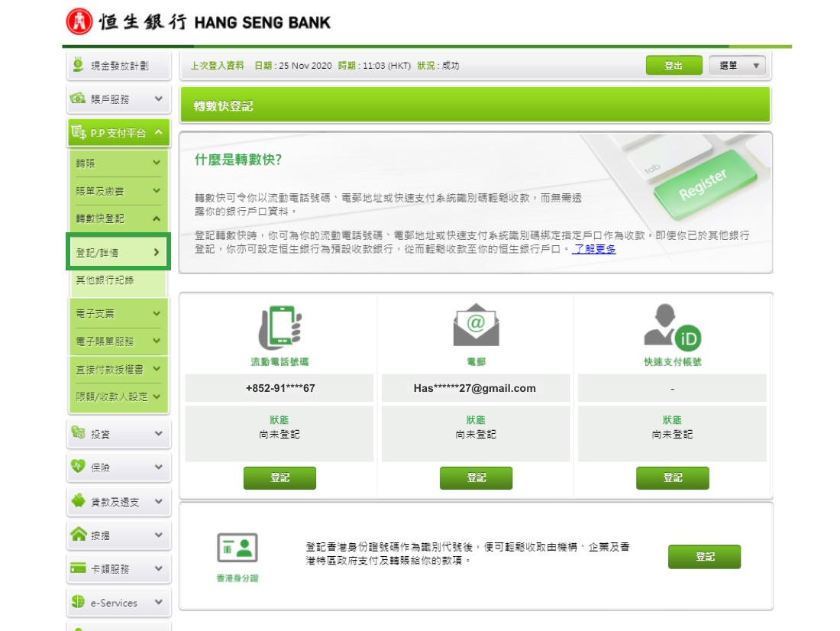This screenshot has height=631, width=840.
Task: Click the e-Services globe icon
Action: (78, 601)
